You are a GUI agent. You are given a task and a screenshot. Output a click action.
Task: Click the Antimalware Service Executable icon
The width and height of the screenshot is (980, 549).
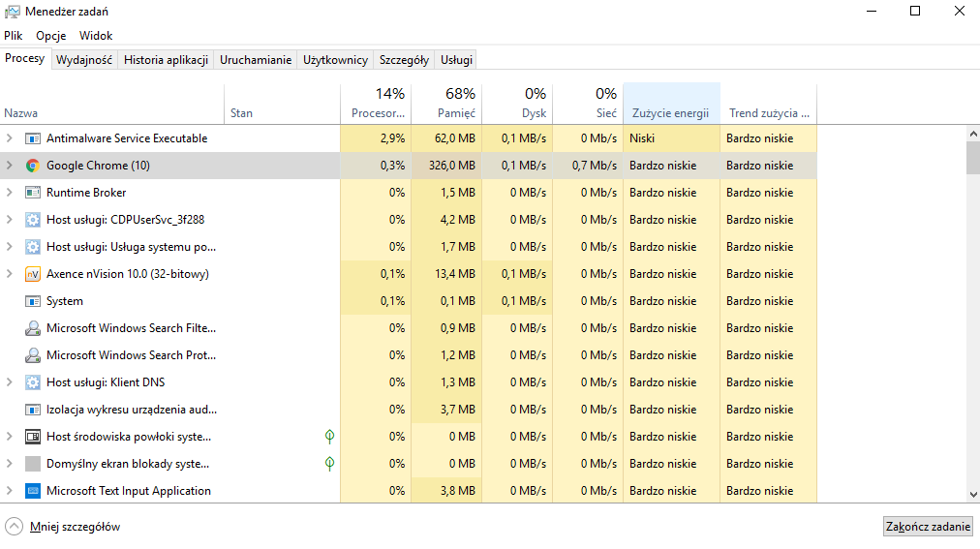(x=33, y=138)
